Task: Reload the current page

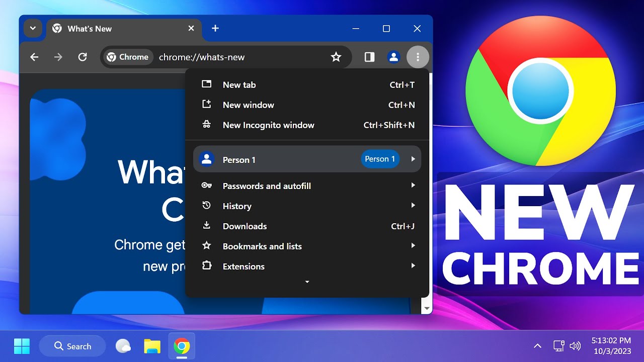Action: [83, 57]
